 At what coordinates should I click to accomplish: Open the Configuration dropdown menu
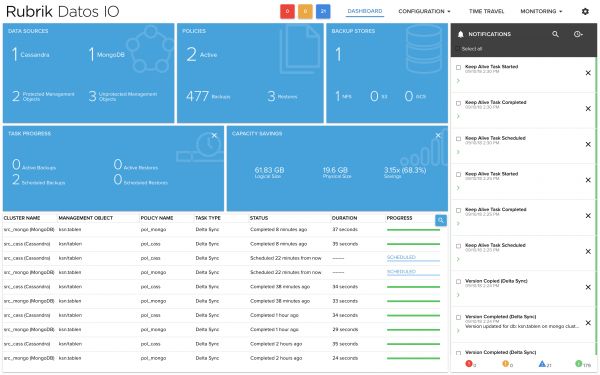tap(424, 11)
